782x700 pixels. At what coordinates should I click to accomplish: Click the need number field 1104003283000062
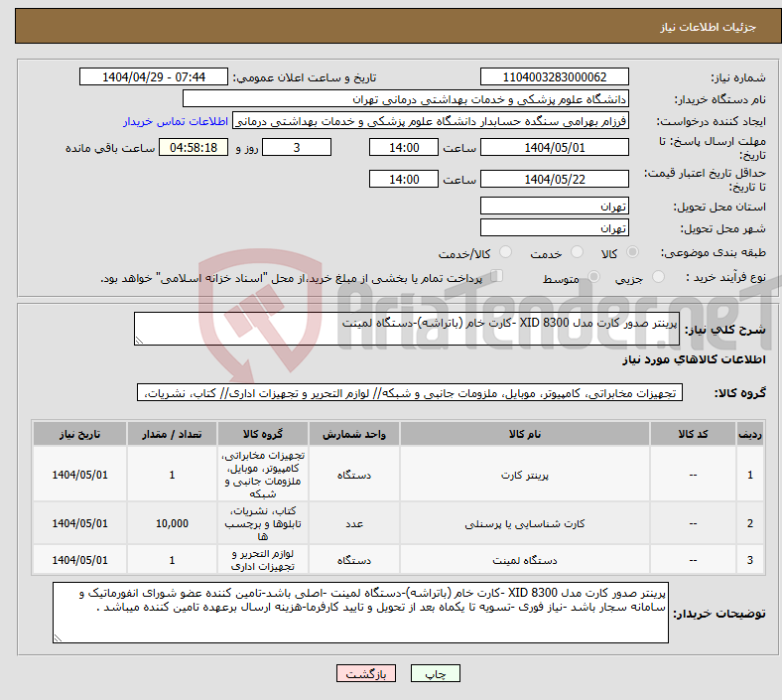pyautogui.click(x=554, y=76)
